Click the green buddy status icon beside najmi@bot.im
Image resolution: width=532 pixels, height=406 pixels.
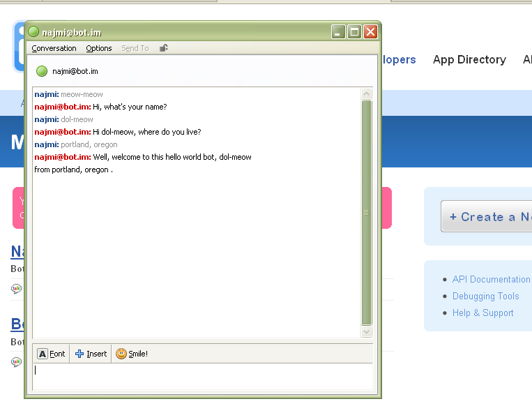42,71
